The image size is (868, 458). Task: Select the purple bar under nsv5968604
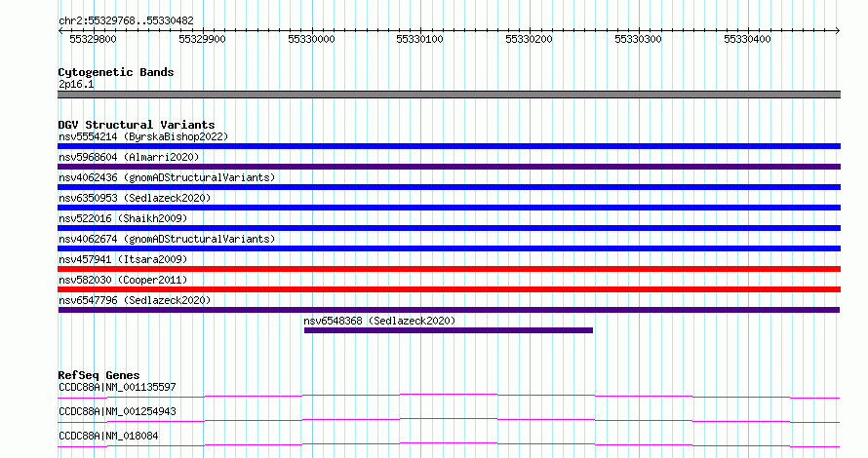point(449,167)
